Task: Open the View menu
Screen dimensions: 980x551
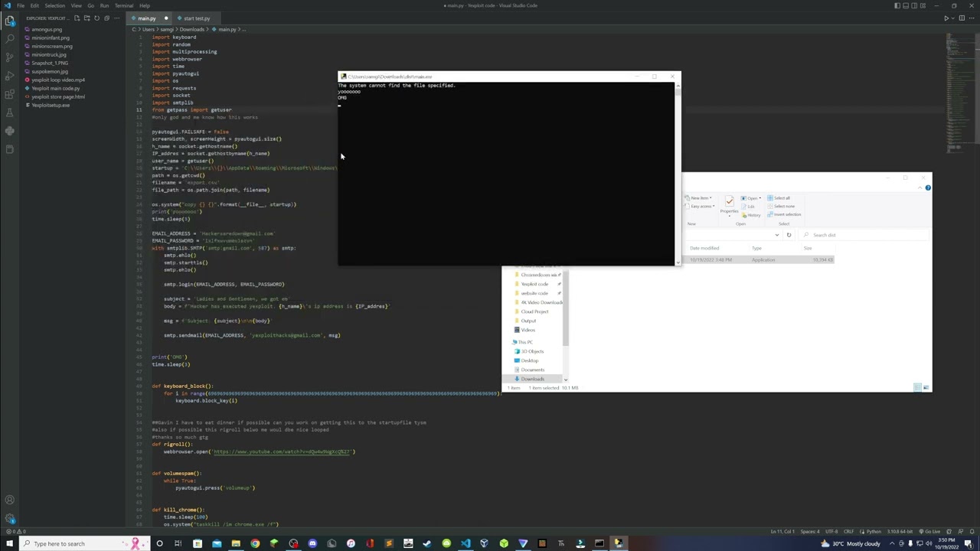Action: click(77, 5)
